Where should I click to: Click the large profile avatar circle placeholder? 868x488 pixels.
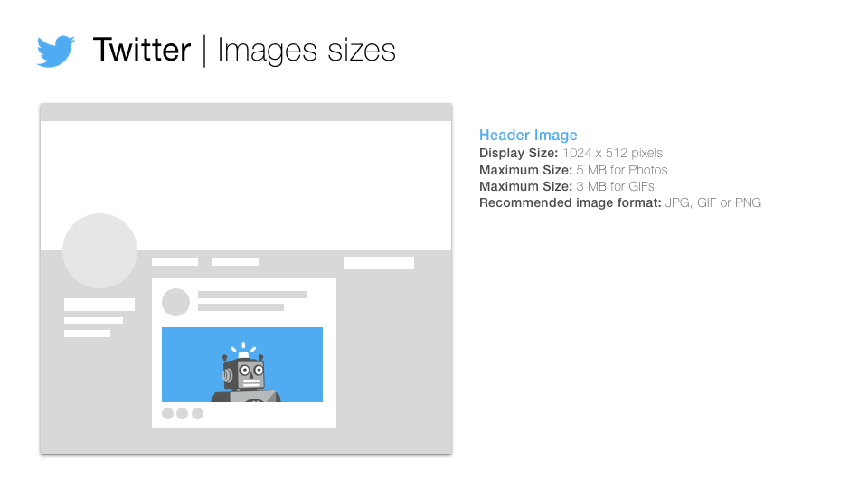(99, 250)
